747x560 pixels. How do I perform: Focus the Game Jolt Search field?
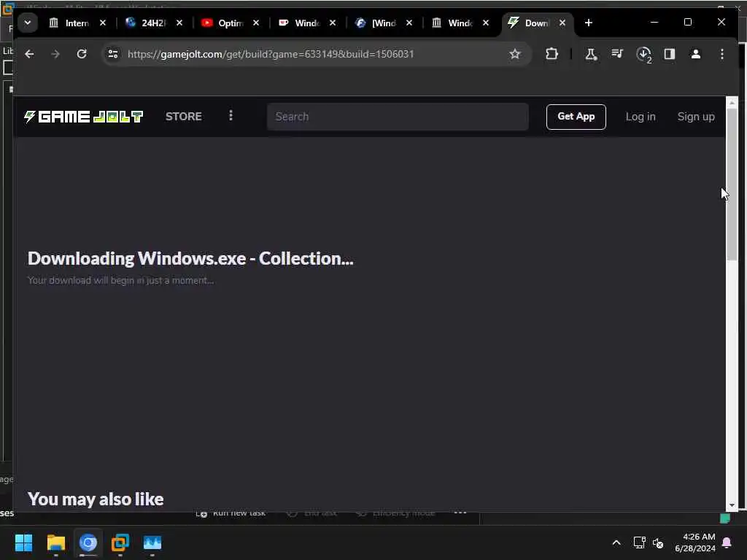coord(398,117)
